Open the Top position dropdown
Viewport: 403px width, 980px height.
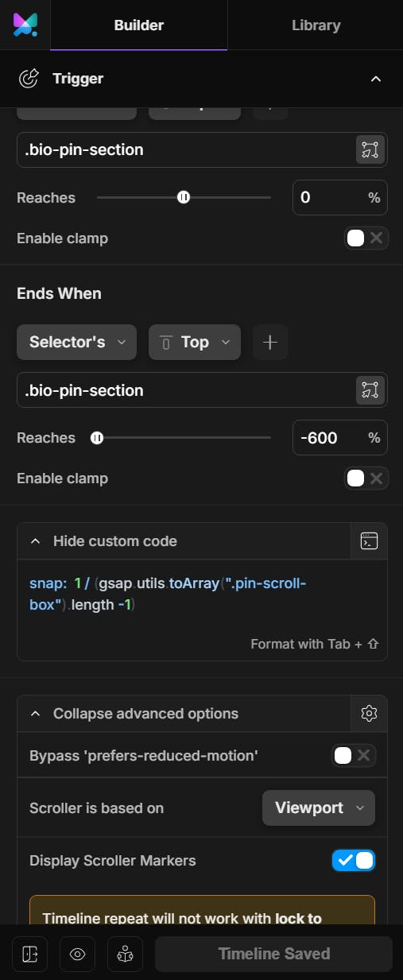pos(195,343)
